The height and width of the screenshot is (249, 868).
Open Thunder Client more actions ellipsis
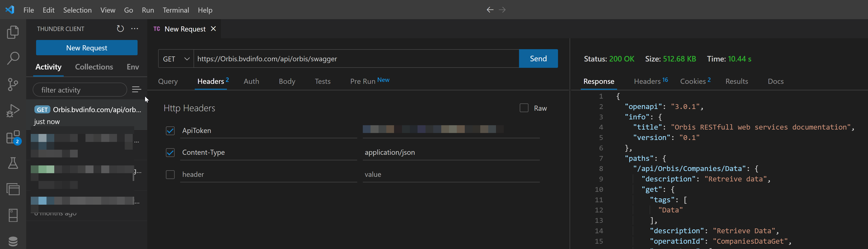pos(135,29)
